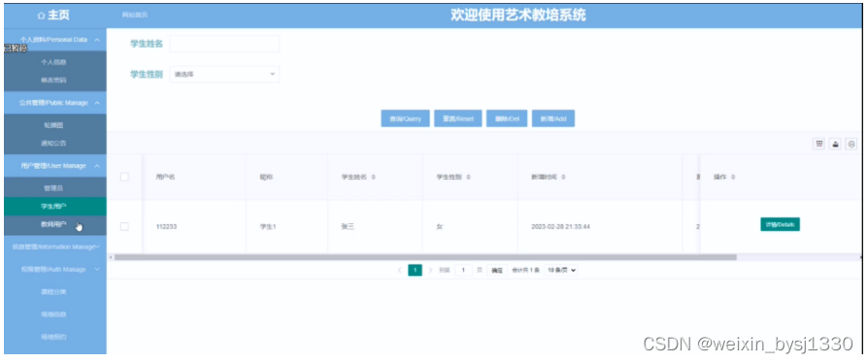
Task: Click the Query button
Action: click(405, 118)
